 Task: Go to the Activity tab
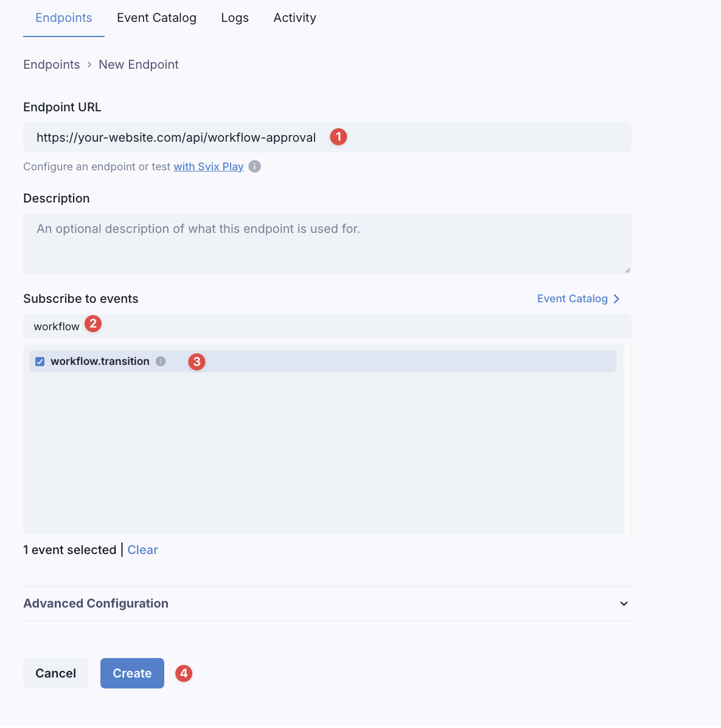click(294, 18)
